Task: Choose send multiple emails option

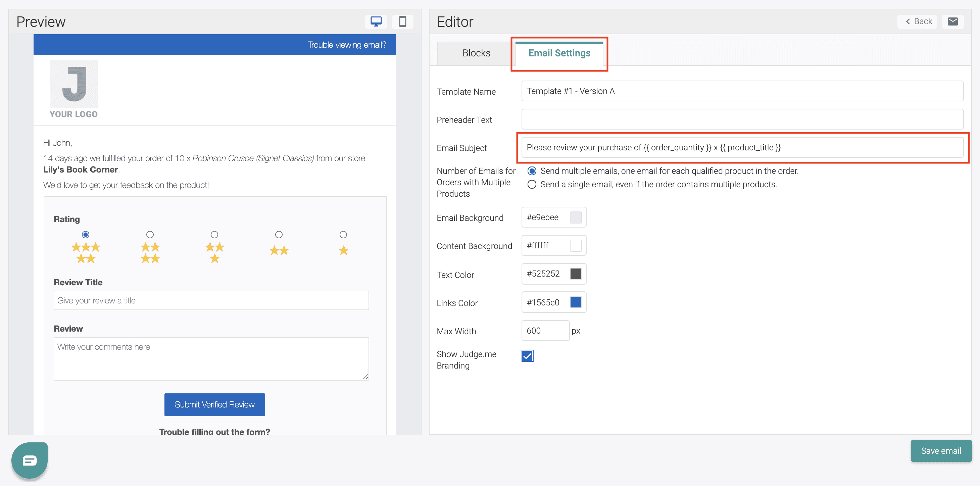Action: (x=532, y=171)
